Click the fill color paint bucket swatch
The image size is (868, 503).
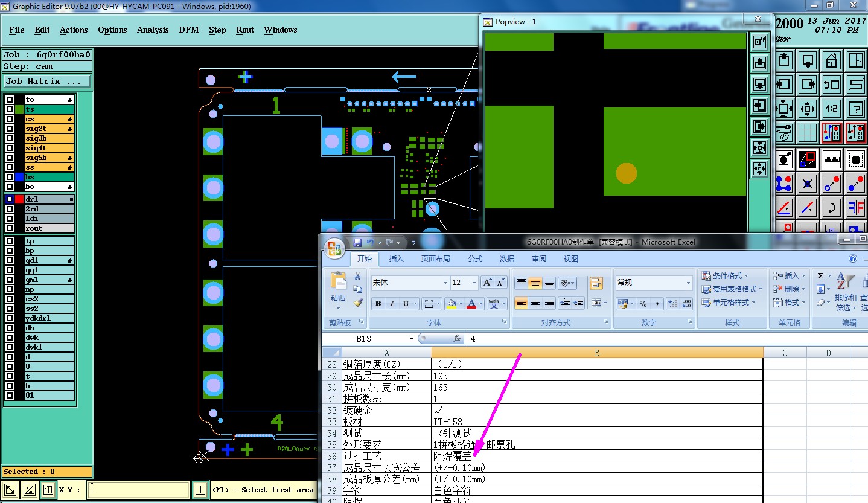tap(452, 304)
